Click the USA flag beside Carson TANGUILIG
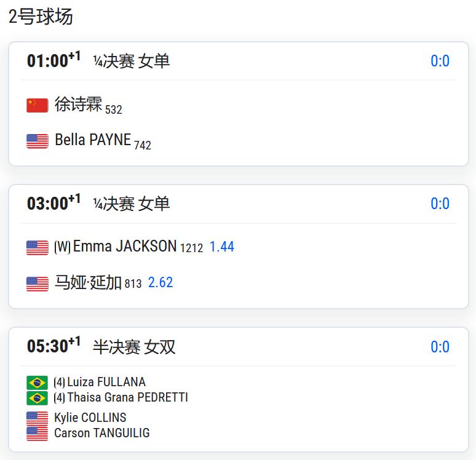Screen dimensions: 476x460 pyautogui.click(x=37, y=434)
